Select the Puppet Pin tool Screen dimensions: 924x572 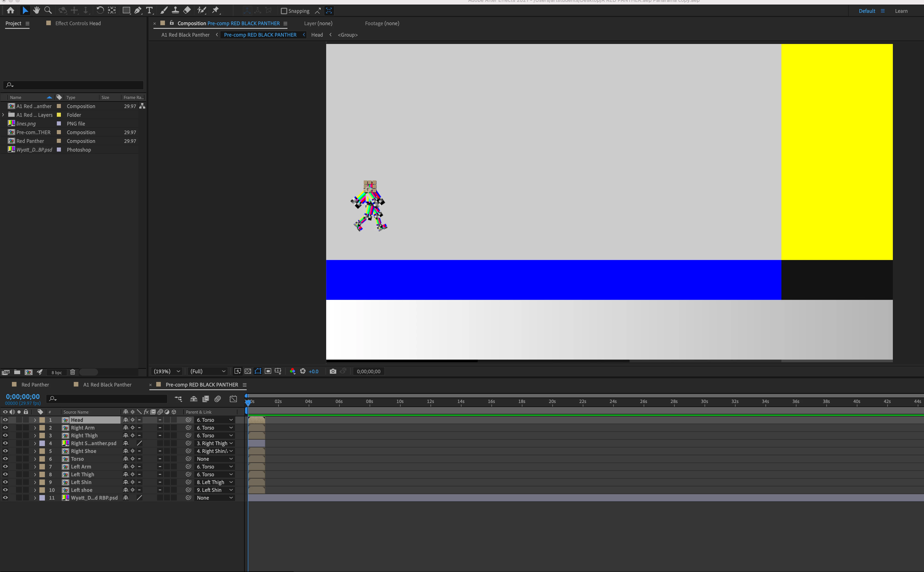coord(216,11)
